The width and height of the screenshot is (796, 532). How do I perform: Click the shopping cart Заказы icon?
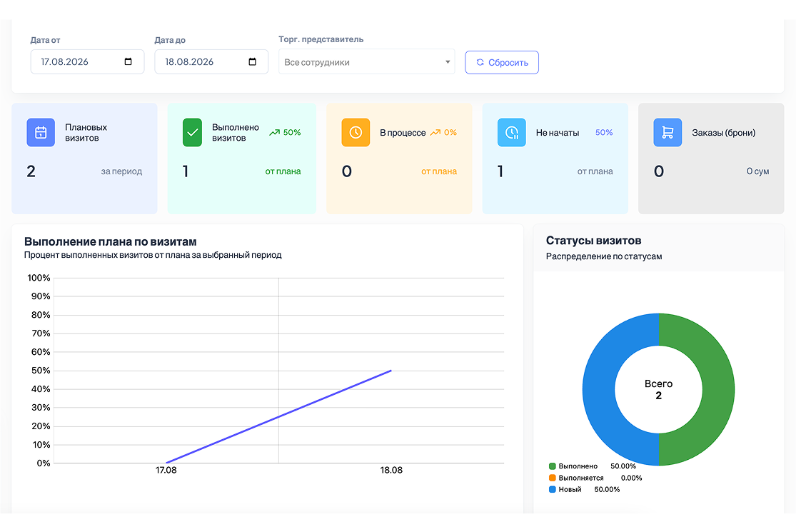coord(667,133)
